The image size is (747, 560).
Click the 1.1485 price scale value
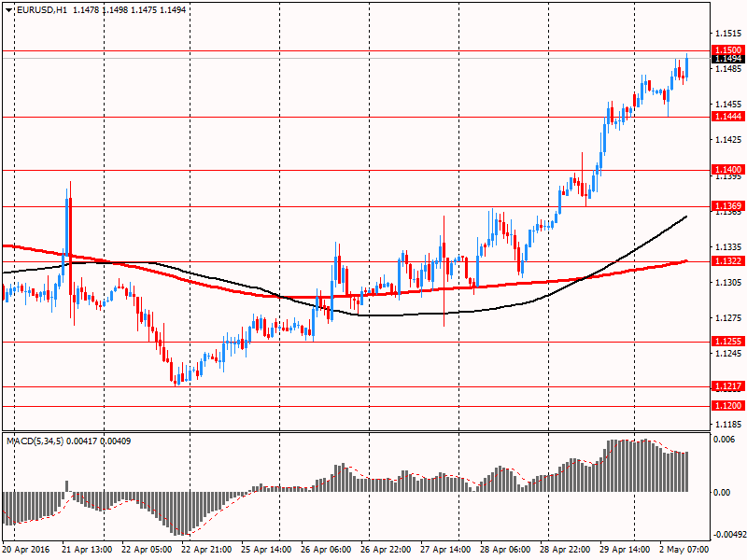728,68
